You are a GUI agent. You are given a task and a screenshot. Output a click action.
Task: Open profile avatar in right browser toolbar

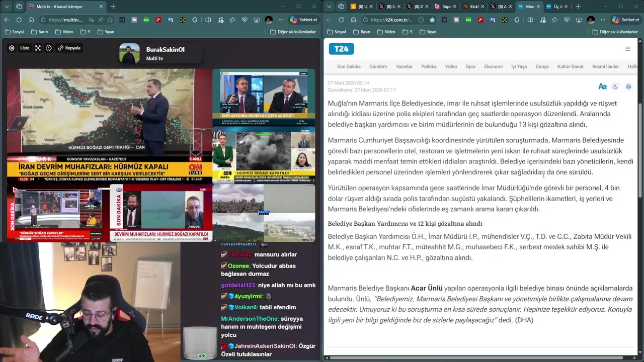591,20
